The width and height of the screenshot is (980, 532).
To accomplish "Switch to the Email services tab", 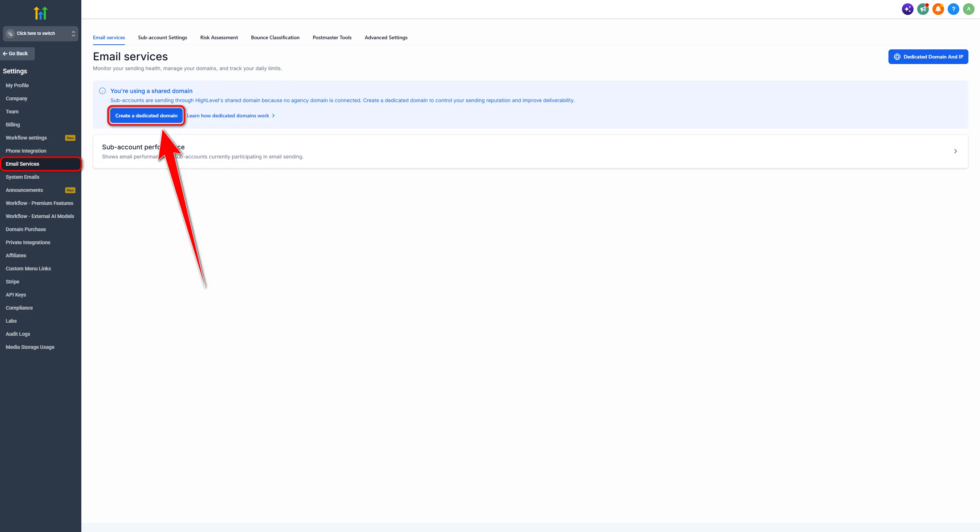I will [109, 37].
